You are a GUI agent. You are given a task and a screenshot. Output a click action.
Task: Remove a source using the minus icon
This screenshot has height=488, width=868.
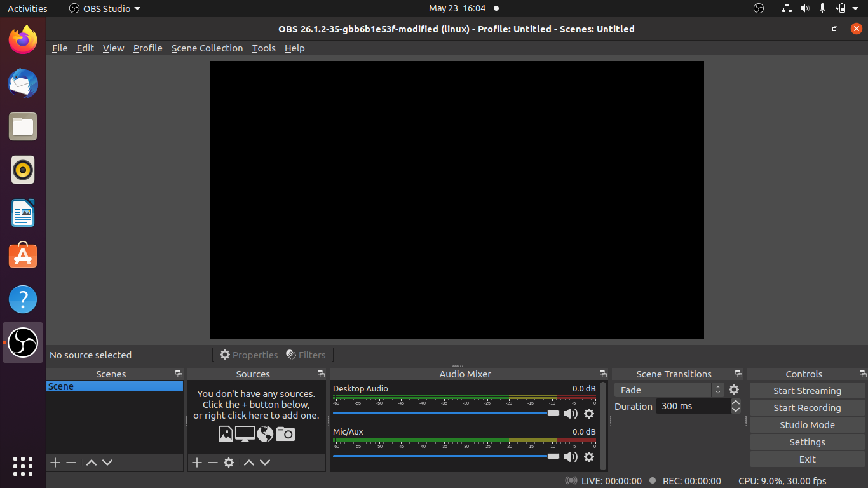pos(212,463)
